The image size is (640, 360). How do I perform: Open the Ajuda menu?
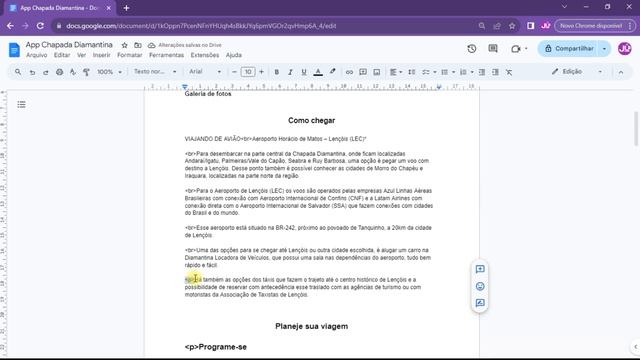pyautogui.click(x=233, y=55)
